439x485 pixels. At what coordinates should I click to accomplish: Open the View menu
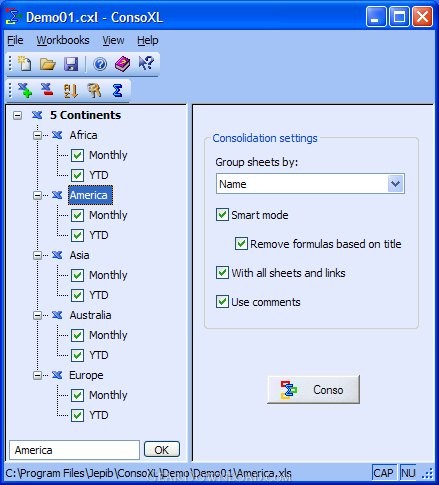113,40
